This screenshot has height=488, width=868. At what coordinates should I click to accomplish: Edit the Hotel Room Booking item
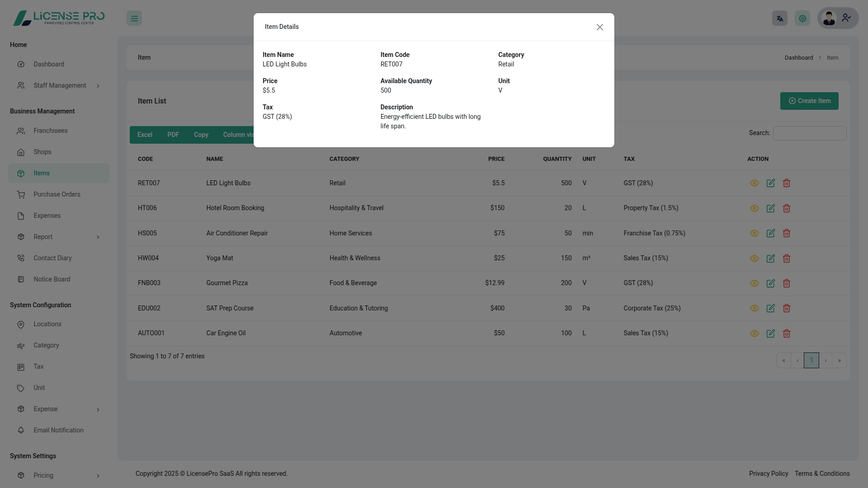click(770, 208)
